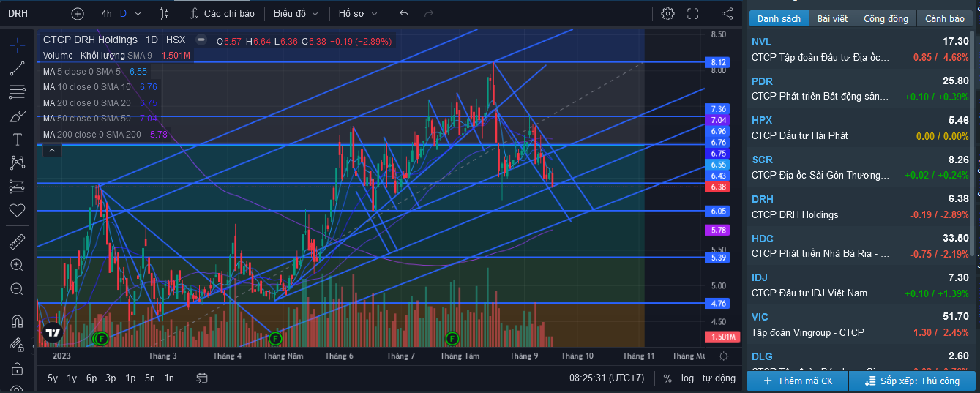Select NVL in the watchlist
This screenshot has height=393, width=980.
click(x=861, y=49)
